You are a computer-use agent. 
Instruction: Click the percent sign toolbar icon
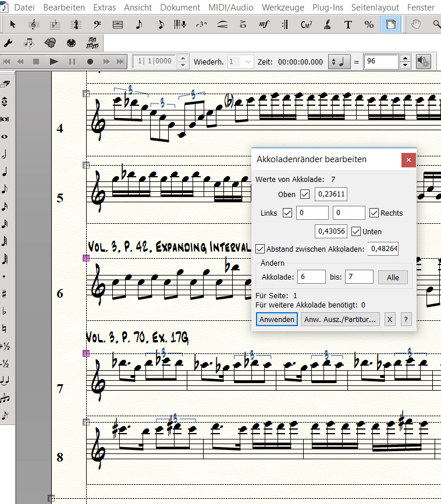[369, 24]
